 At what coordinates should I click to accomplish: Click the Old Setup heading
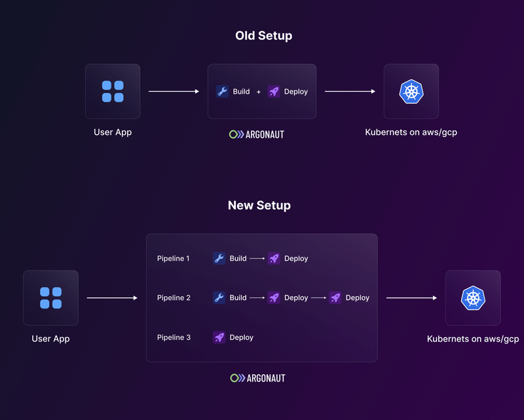click(x=263, y=35)
